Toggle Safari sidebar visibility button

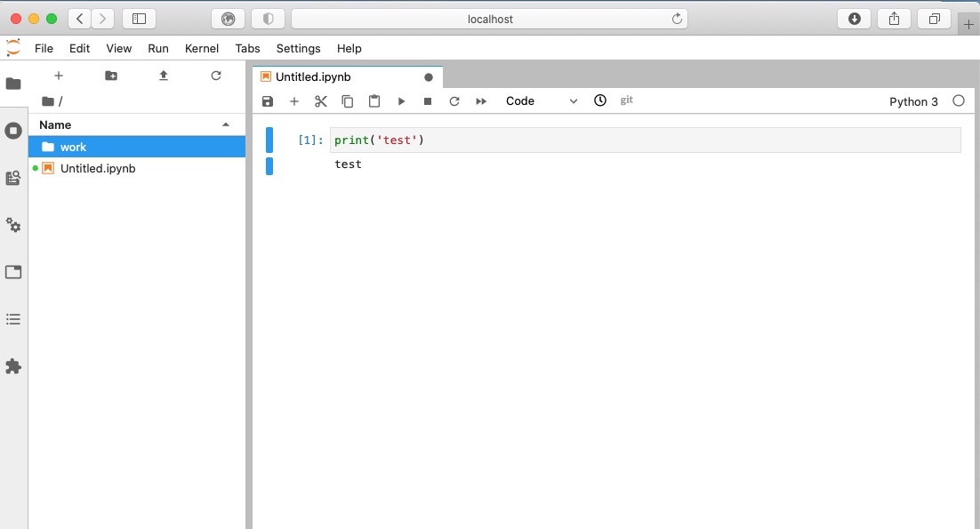tap(139, 19)
